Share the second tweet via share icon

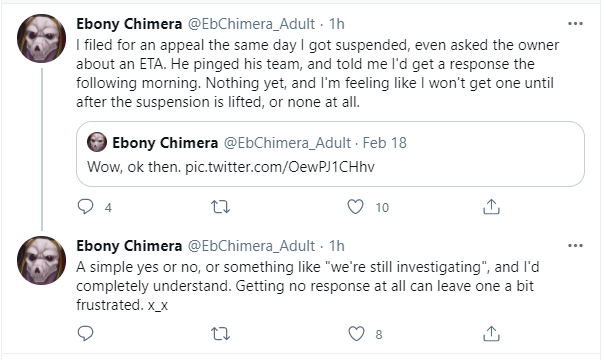[491, 334]
